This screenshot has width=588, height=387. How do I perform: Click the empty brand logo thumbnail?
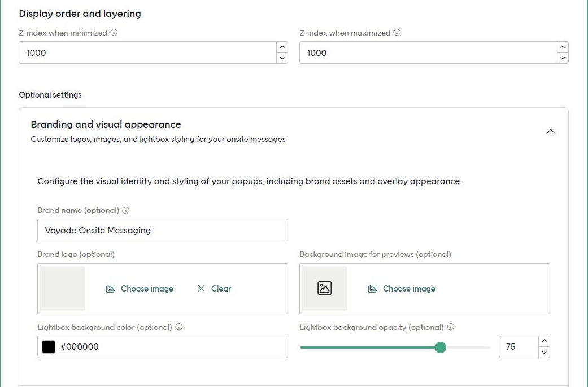pos(63,289)
